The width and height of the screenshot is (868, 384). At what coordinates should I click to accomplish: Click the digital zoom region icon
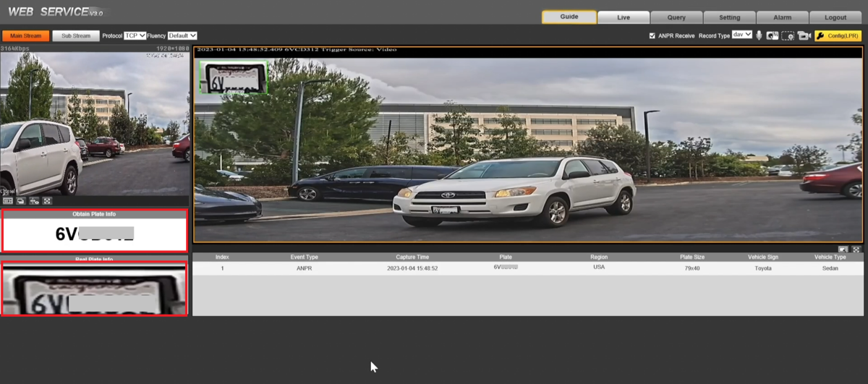click(x=788, y=35)
